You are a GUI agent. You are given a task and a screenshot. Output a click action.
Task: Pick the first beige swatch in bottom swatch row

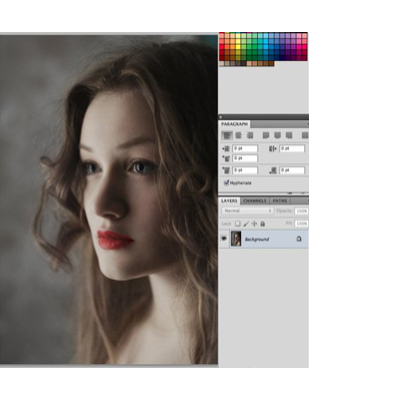(222, 63)
